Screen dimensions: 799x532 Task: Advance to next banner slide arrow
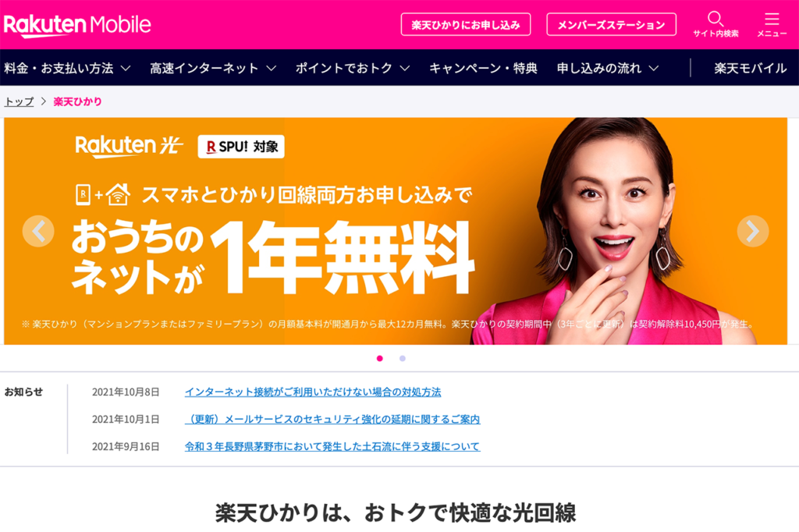coord(753,232)
